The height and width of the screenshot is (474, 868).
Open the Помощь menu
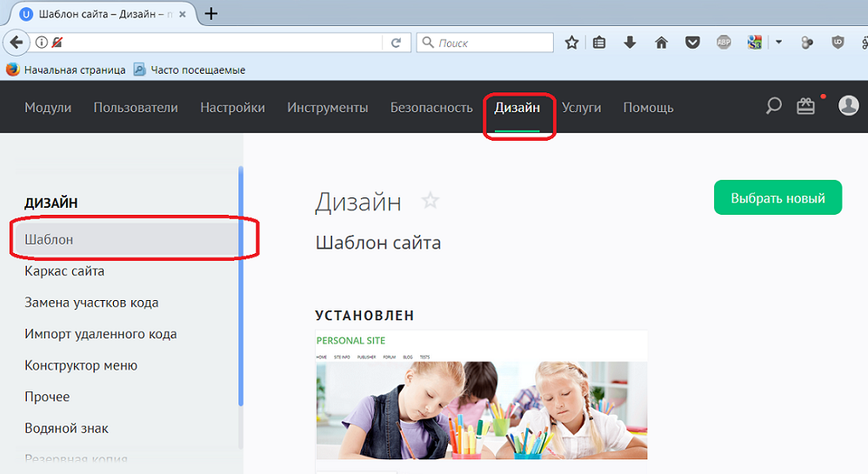click(x=648, y=108)
